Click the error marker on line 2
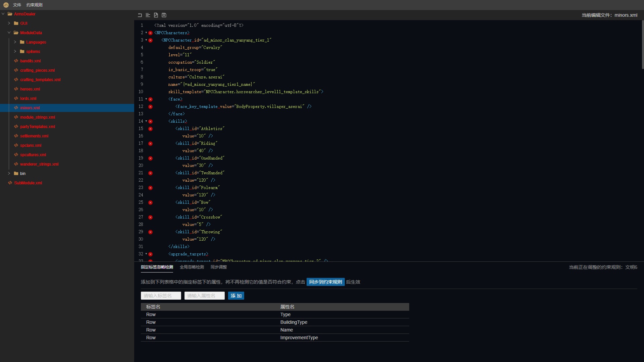The image size is (644, 362). point(151,33)
